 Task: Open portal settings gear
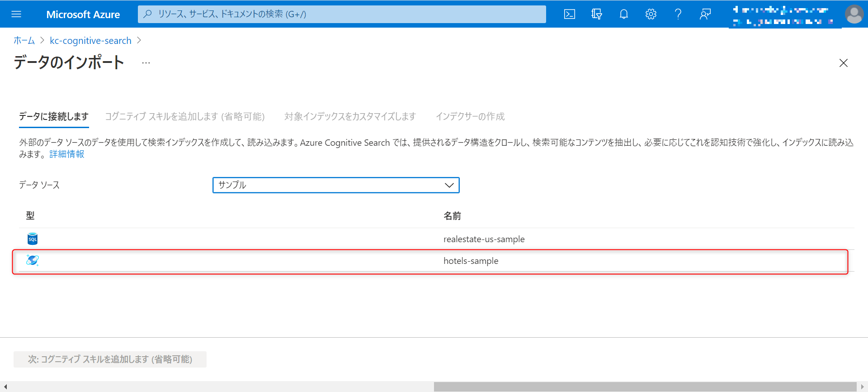tap(651, 14)
